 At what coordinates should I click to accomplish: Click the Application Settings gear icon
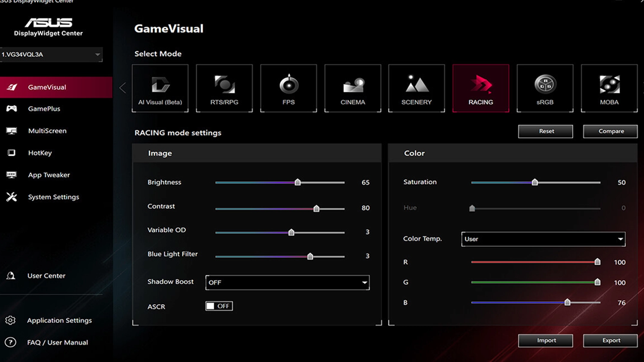click(x=10, y=320)
